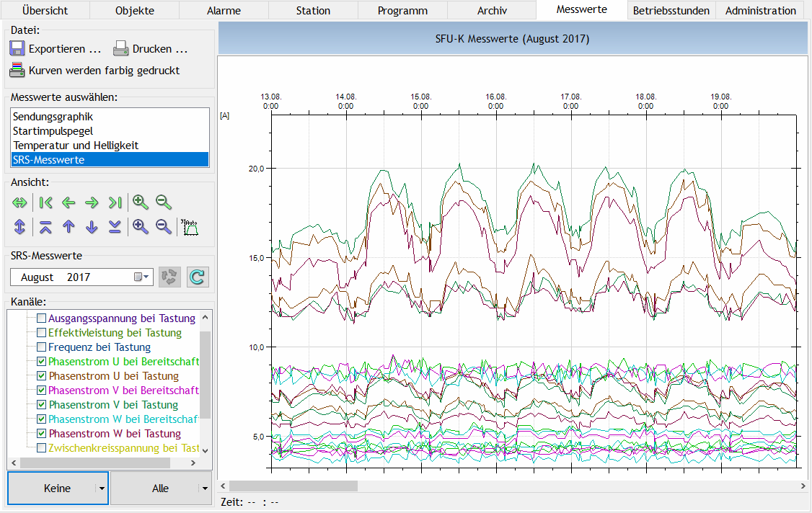Check the Frequenz bei Tastung checkbox
This screenshot has width=812, height=513.
(42, 347)
